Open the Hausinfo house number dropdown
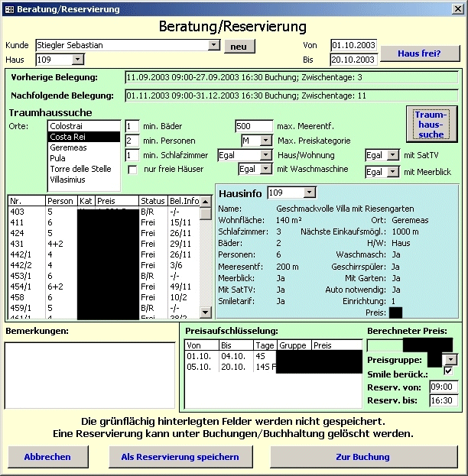 pyautogui.click(x=310, y=193)
